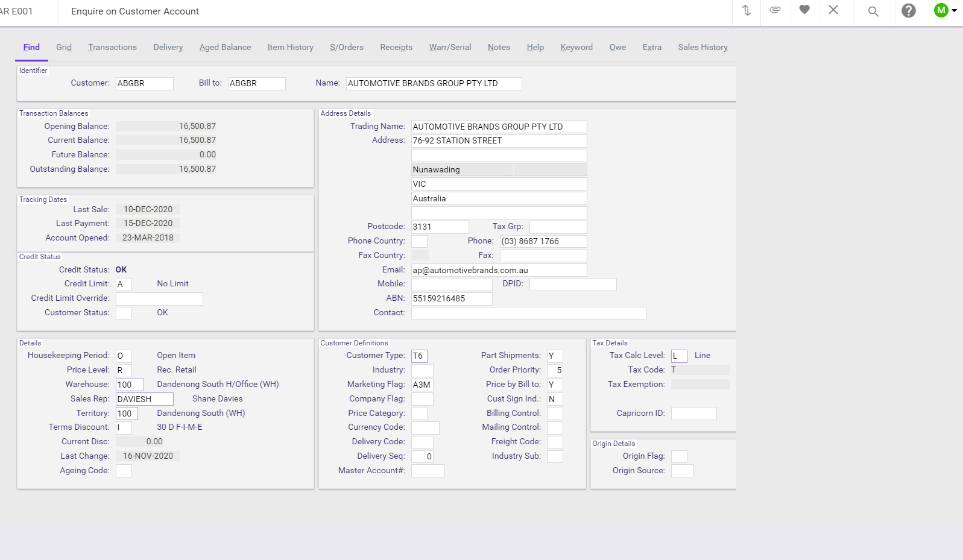The image size is (963, 560).
Task: Click the Ageing Code field
Action: click(x=124, y=471)
